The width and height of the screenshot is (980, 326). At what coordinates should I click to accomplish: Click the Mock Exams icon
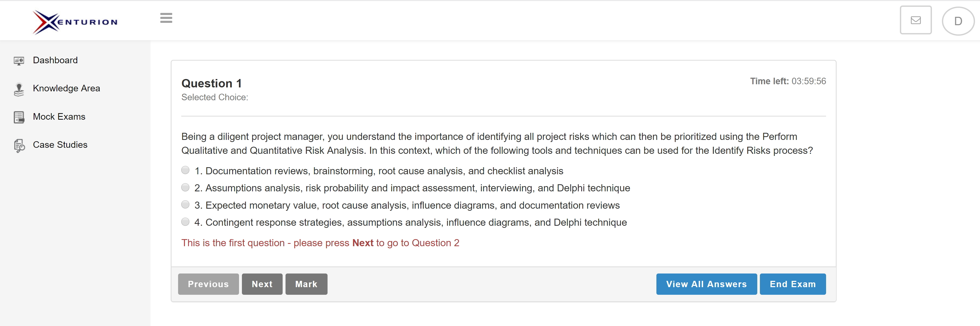[x=19, y=117]
